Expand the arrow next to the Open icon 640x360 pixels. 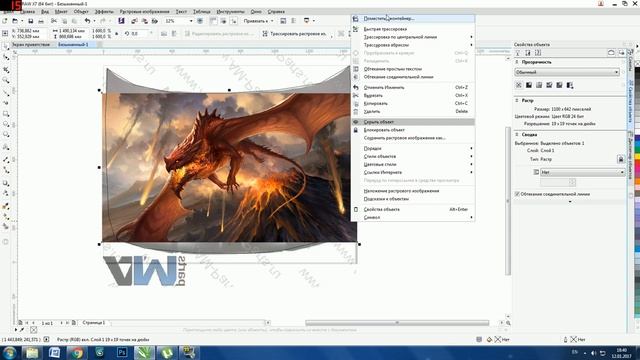22,21
